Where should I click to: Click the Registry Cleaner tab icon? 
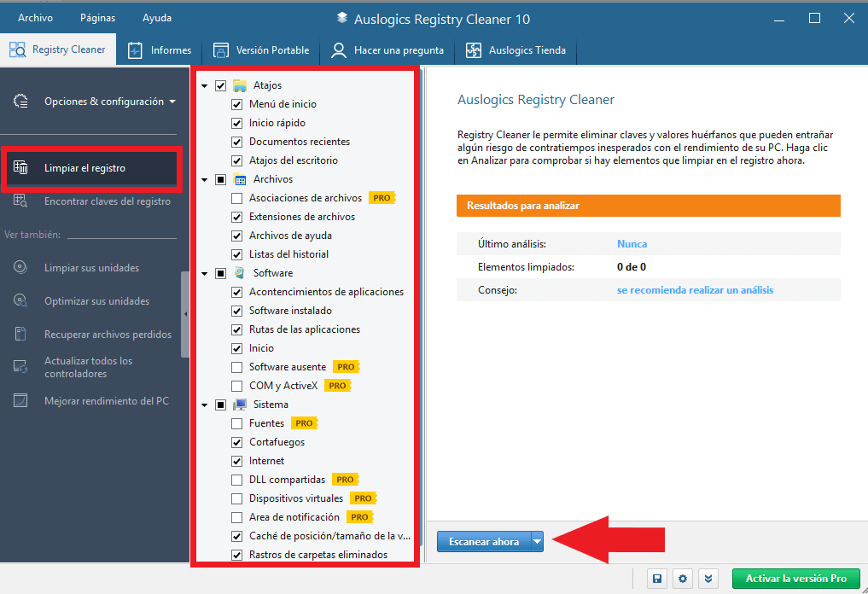(x=17, y=49)
